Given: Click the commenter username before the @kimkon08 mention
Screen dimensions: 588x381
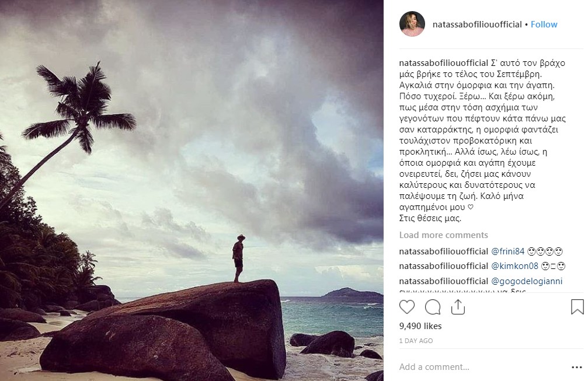Looking at the screenshot, I should [x=444, y=266].
